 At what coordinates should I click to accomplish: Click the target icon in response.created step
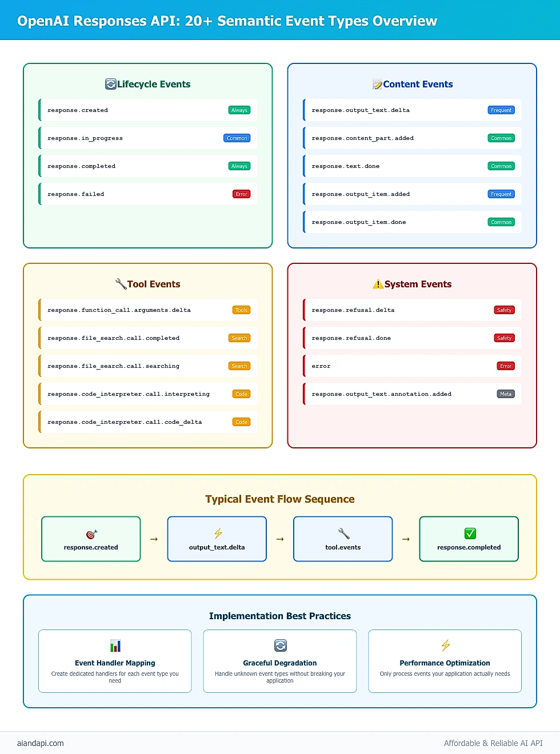point(91,534)
